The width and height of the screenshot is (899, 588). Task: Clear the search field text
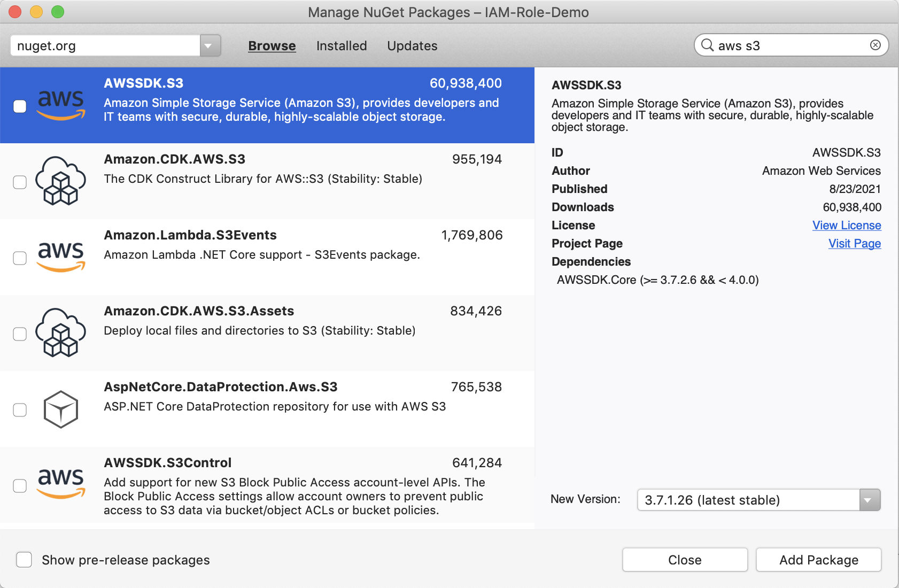(x=875, y=45)
